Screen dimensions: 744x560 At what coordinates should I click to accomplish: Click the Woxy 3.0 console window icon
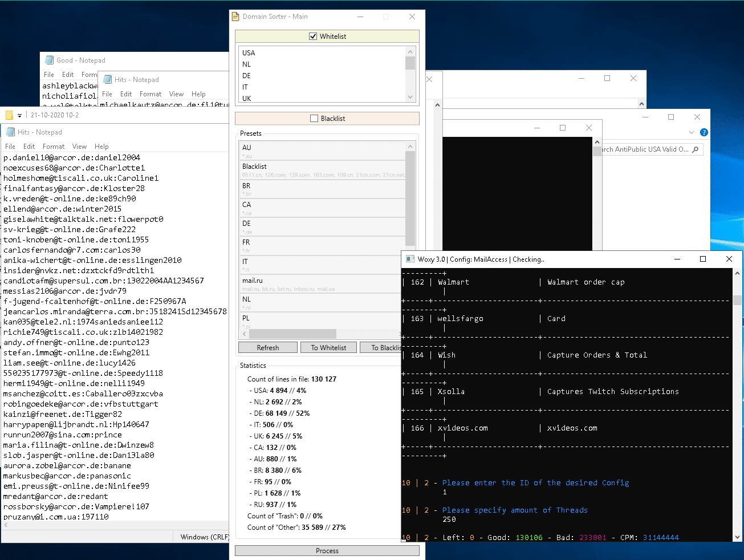(x=410, y=259)
